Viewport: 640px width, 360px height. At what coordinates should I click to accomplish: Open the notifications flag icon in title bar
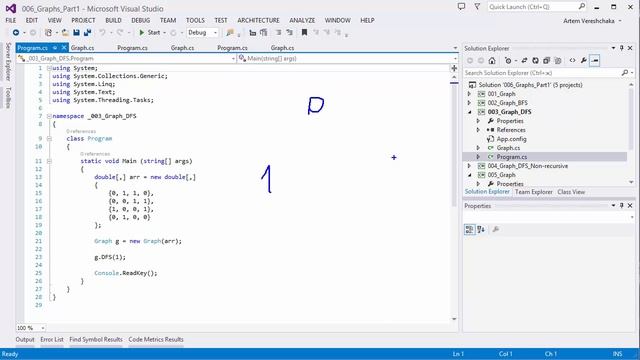[477, 7]
